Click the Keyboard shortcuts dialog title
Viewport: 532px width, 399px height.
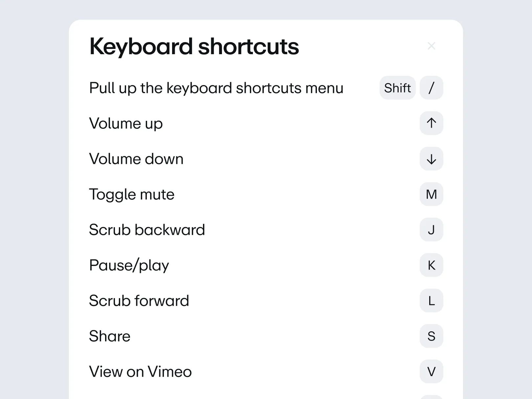[193, 46]
